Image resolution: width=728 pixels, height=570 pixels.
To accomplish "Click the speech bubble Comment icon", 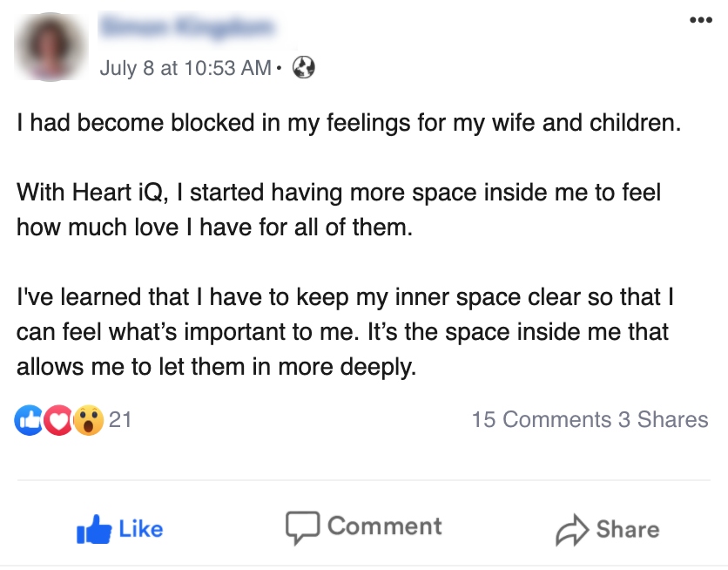I will [302, 526].
